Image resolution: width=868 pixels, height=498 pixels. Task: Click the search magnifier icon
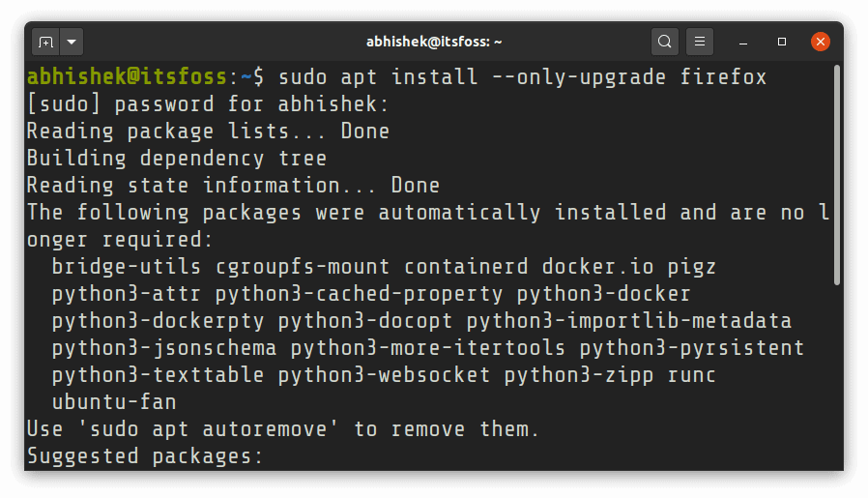click(x=664, y=42)
